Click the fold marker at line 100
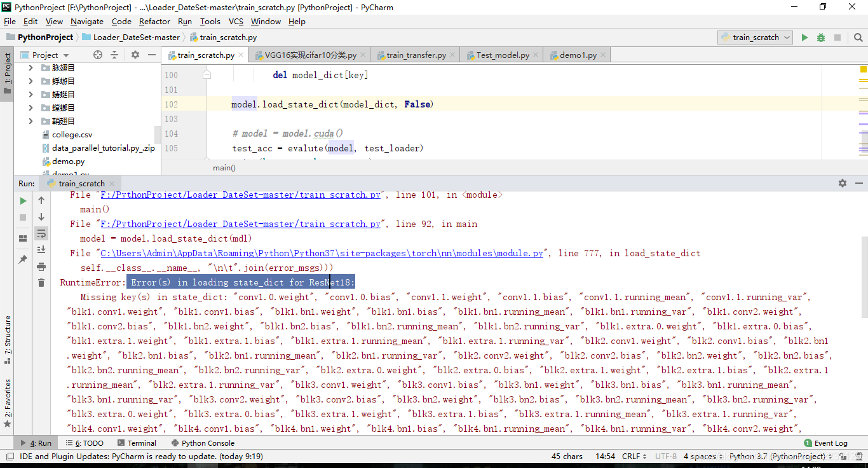The height and width of the screenshot is (468, 868). coord(207,75)
